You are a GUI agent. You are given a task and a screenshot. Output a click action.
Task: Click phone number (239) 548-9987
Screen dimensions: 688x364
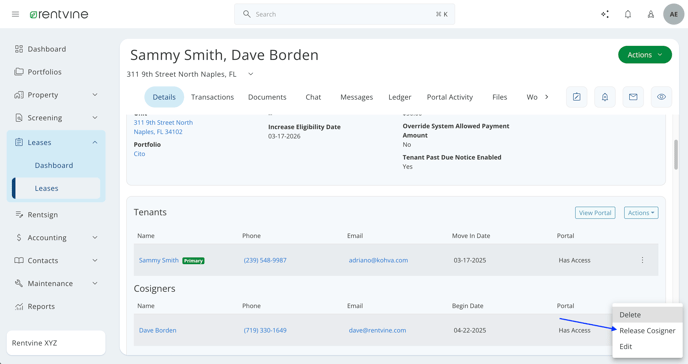point(265,260)
